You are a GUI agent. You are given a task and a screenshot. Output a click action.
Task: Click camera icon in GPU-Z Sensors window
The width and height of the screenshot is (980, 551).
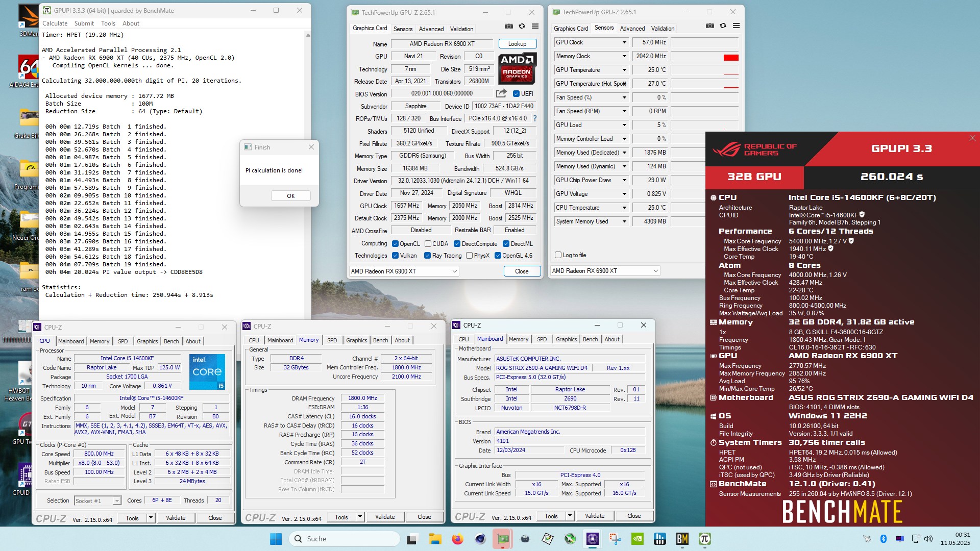tap(710, 26)
